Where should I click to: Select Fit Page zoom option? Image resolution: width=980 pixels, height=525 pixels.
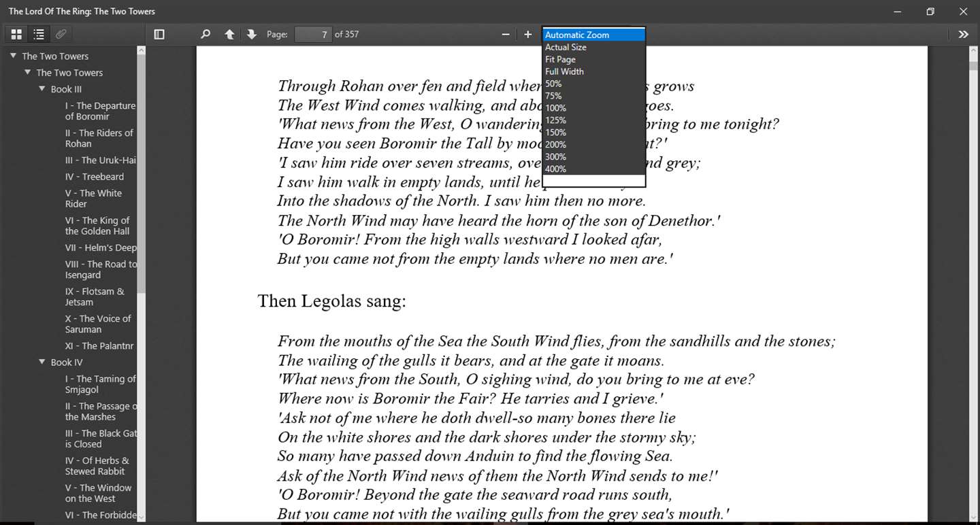point(561,59)
